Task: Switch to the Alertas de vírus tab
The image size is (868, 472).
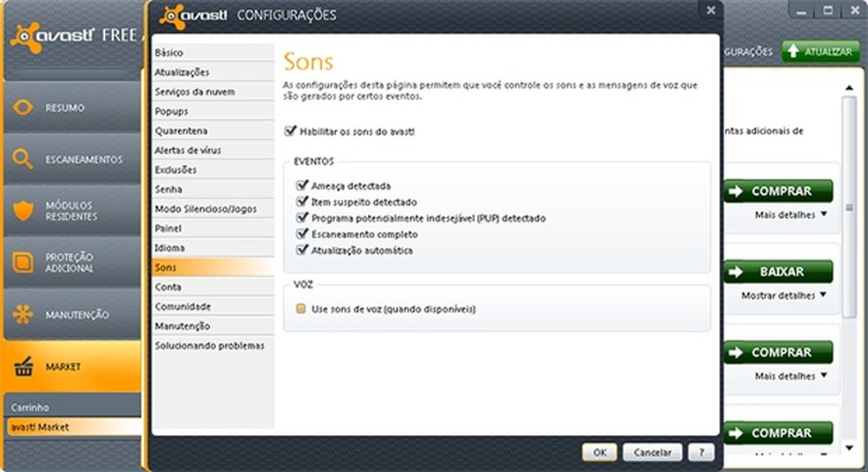Action: [188, 150]
